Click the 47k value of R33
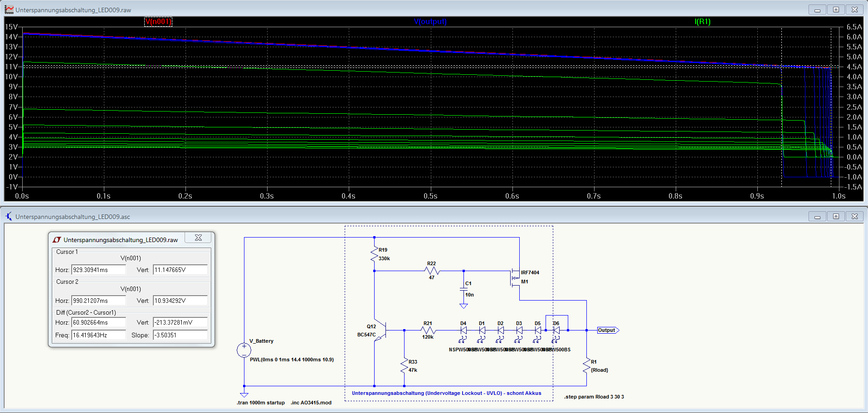 413,370
